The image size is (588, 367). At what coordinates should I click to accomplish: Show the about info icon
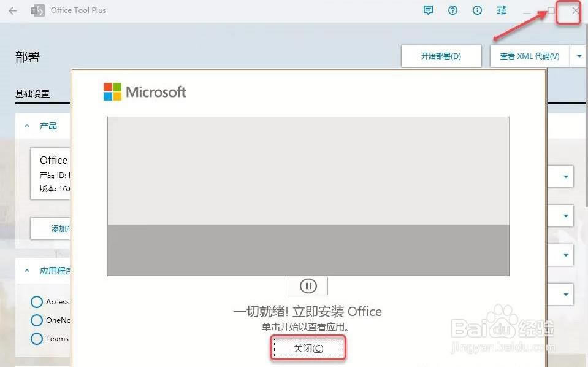(x=477, y=10)
